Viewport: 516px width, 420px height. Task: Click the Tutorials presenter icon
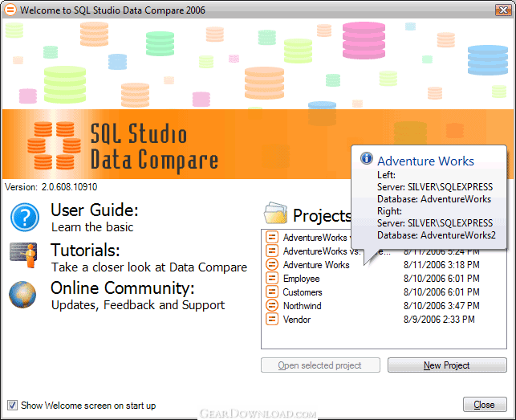click(x=23, y=255)
